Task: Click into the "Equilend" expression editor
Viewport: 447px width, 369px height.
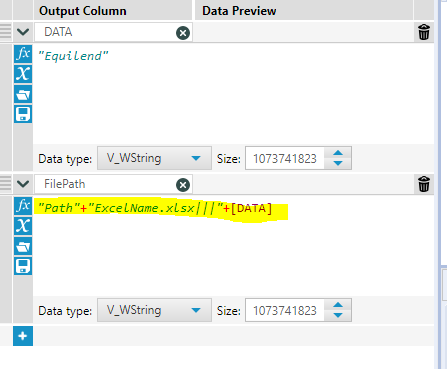Action: (x=233, y=93)
